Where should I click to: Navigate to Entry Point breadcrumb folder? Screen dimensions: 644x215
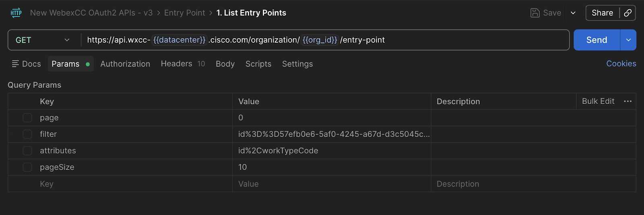tap(184, 13)
